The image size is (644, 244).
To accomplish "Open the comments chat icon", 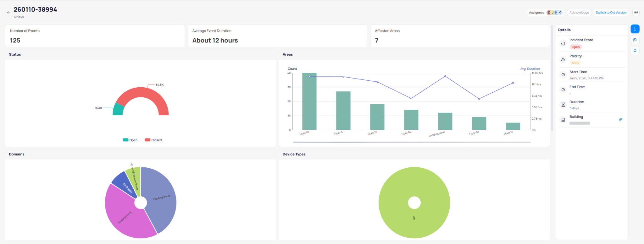I will (x=635, y=40).
